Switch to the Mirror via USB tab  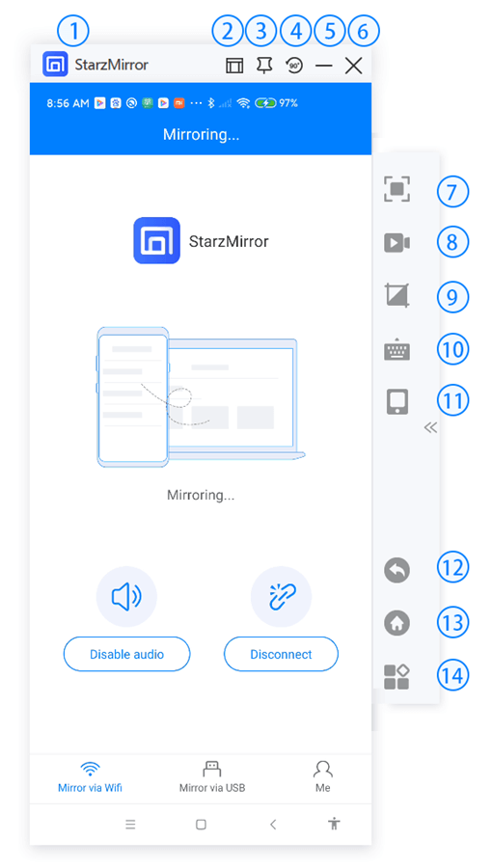(x=212, y=776)
